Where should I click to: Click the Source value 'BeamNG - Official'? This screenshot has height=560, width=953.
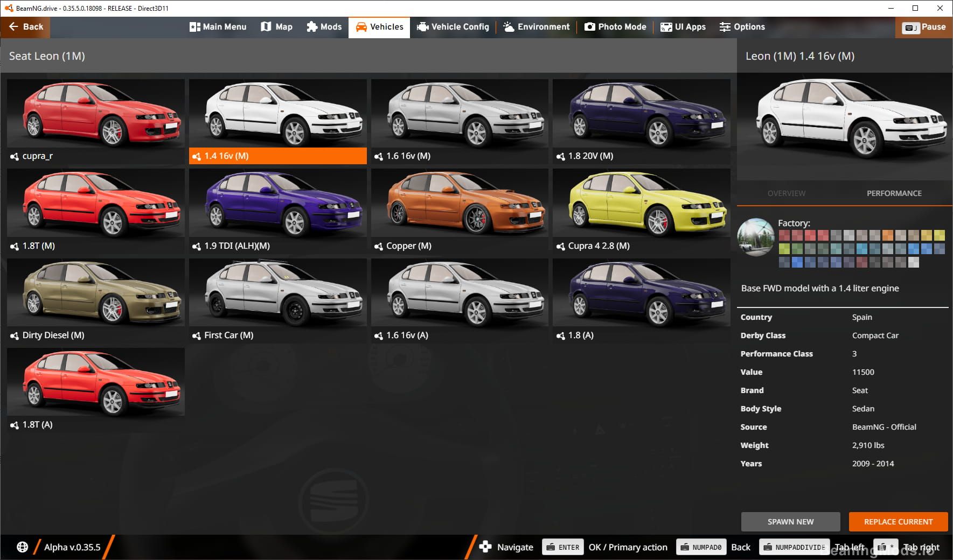[x=884, y=427]
